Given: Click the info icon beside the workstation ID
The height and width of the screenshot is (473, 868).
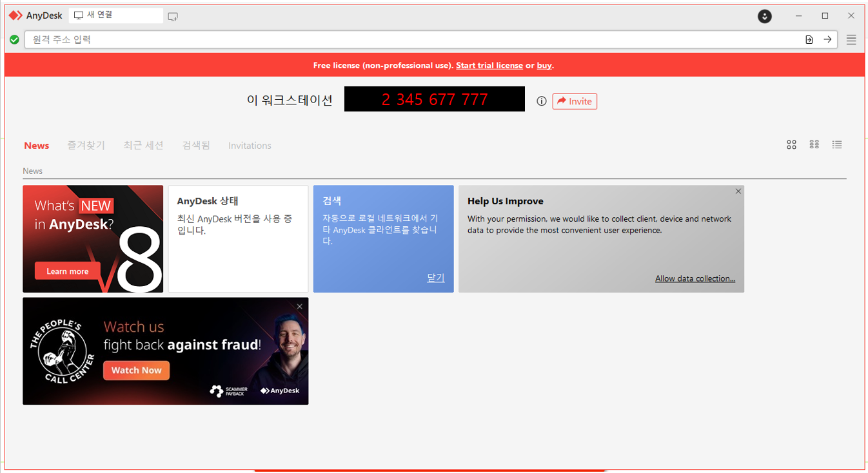Looking at the screenshot, I should click(x=542, y=101).
